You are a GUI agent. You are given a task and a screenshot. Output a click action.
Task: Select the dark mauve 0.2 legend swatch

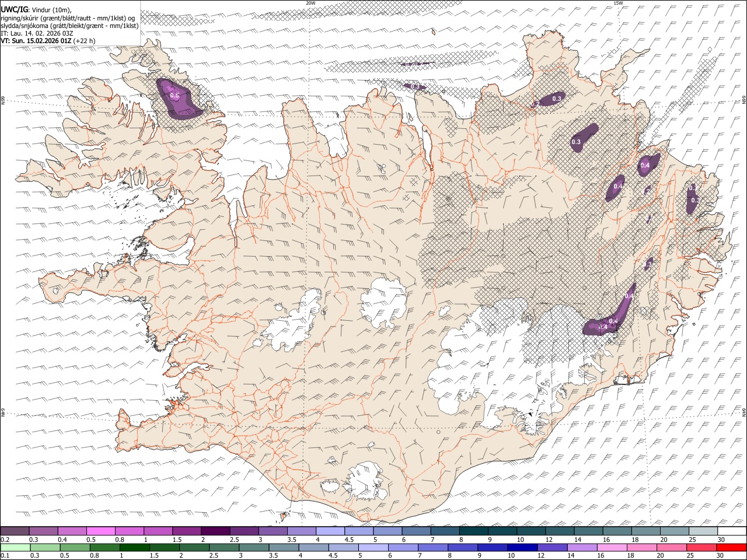pos(15,531)
